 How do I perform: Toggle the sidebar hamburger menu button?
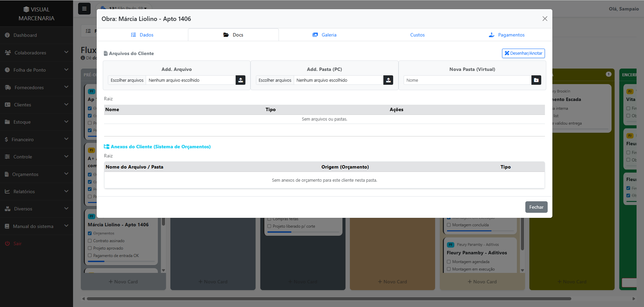tap(84, 9)
